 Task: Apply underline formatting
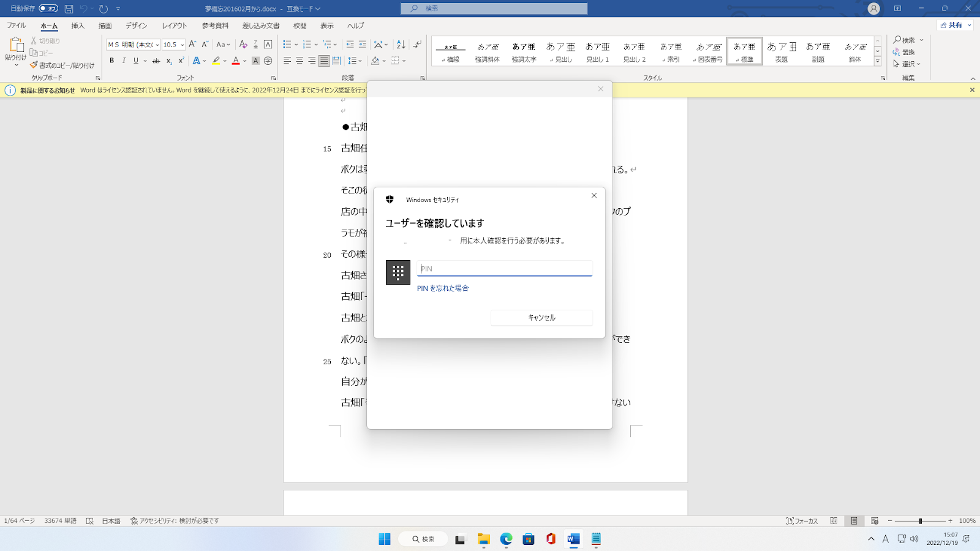[136, 61]
